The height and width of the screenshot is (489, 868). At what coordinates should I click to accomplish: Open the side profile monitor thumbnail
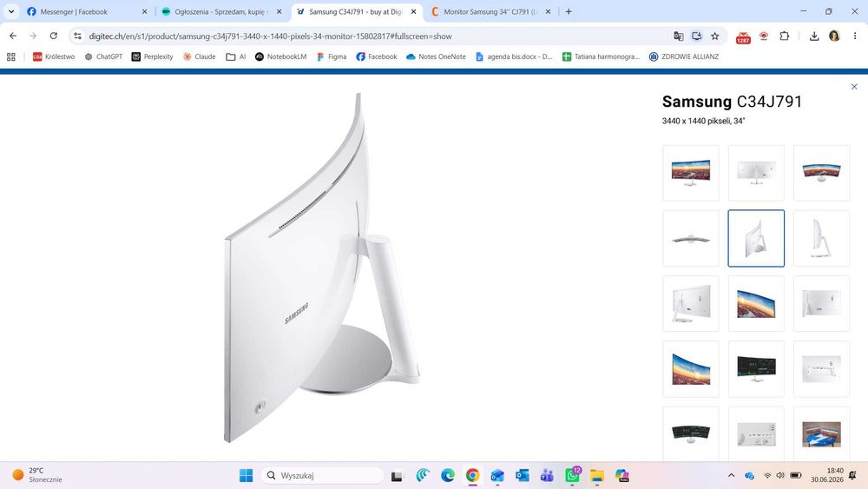(821, 238)
